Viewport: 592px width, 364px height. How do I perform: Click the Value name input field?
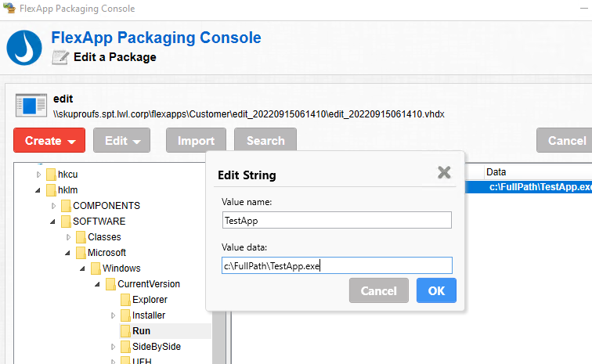pyautogui.click(x=337, y=220)
